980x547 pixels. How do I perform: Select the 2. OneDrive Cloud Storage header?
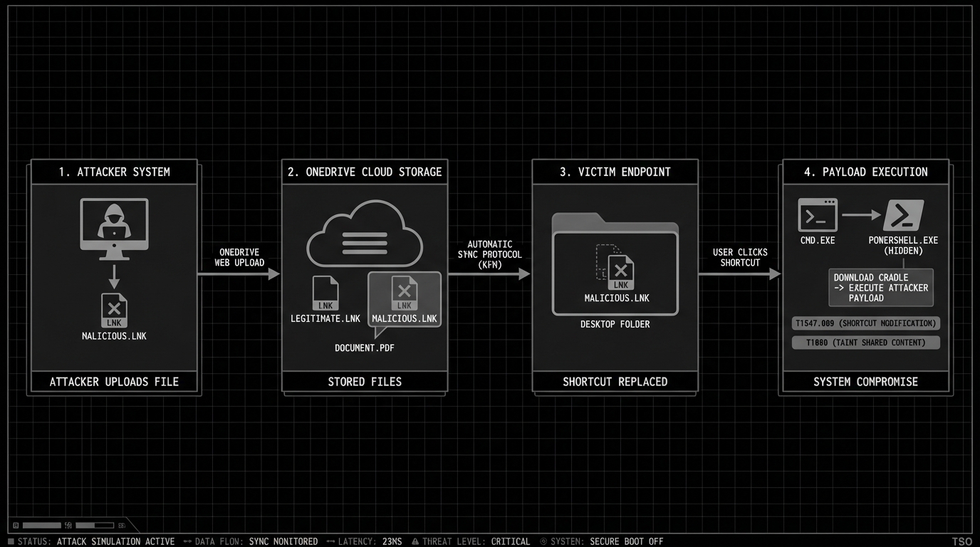click(365, 172)
